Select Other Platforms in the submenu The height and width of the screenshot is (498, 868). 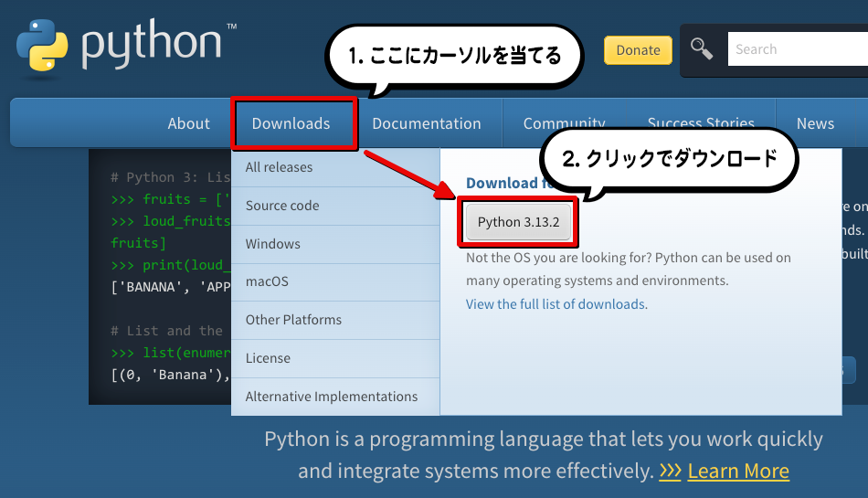click(x=335, y=320)
